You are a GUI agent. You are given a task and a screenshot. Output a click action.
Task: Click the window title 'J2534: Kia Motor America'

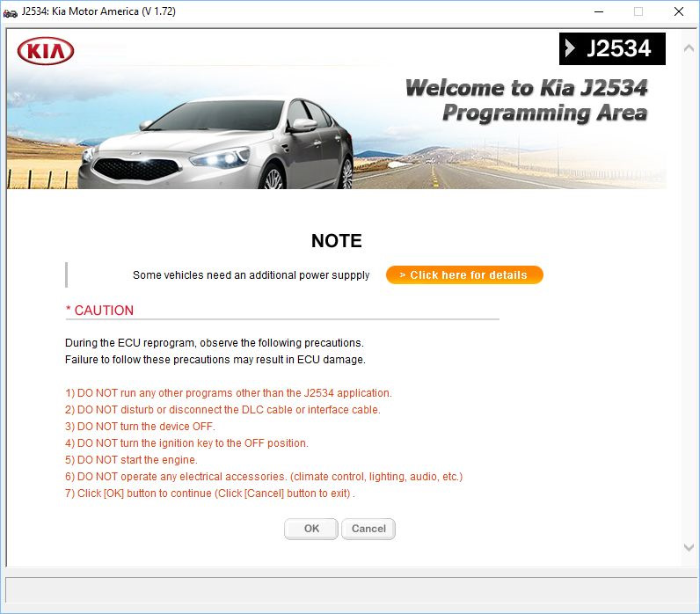tap(98, 11)
